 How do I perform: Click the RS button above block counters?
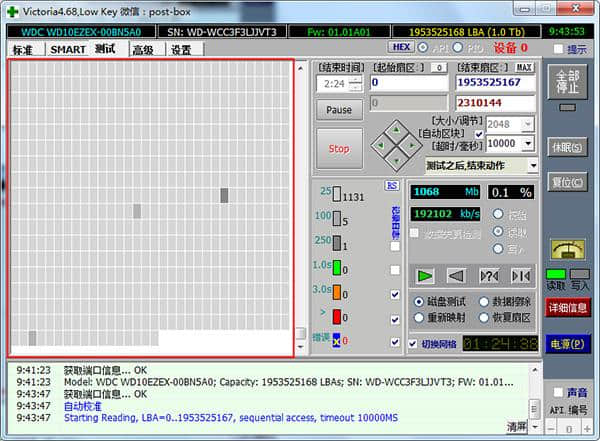(392, 185)
